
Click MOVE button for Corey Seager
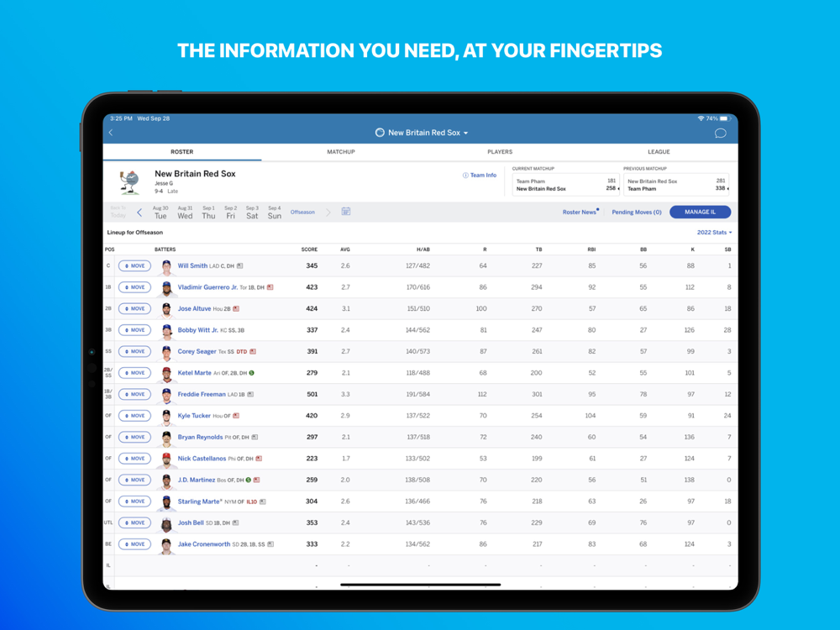135,351
